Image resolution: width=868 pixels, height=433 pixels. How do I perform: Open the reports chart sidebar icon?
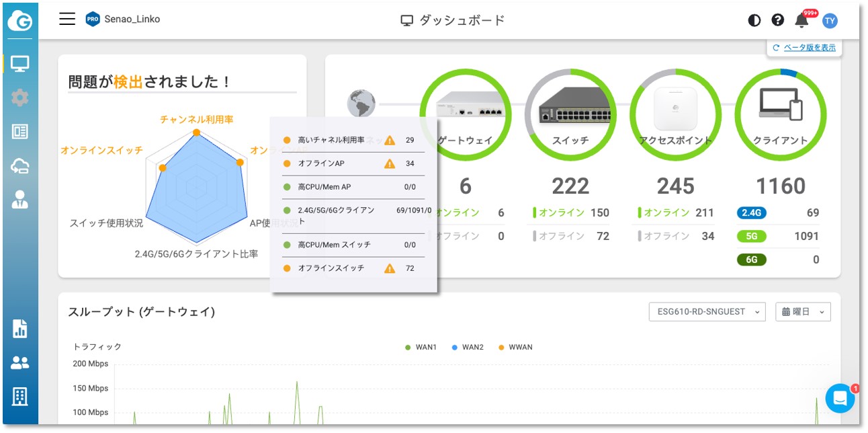pos(20,329)
